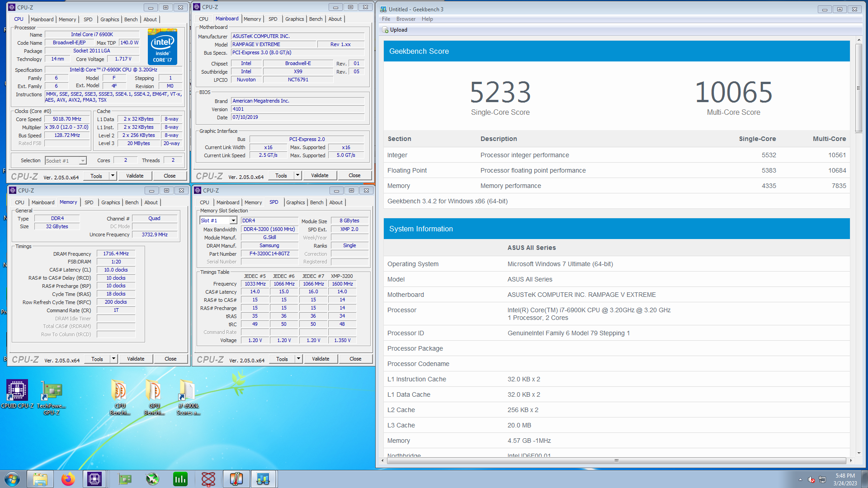Click the Geekbench vertical scrollbar thumb
Viewport: 868px width, 488px height.
click(x=859, y=88)
